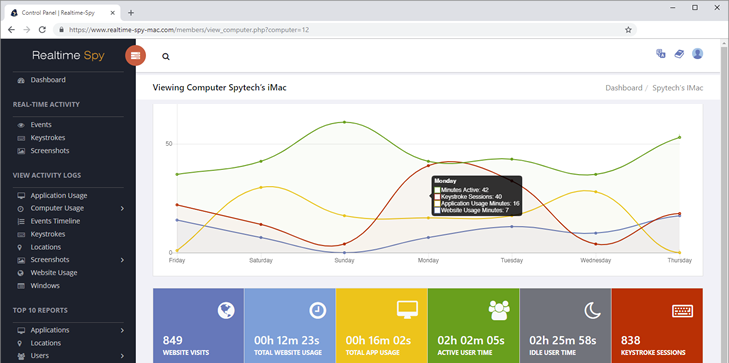Open the 838 Keystroke Sessions tile
The width and height of the screenshot is (729, 363).
click(x=657, y=325)
